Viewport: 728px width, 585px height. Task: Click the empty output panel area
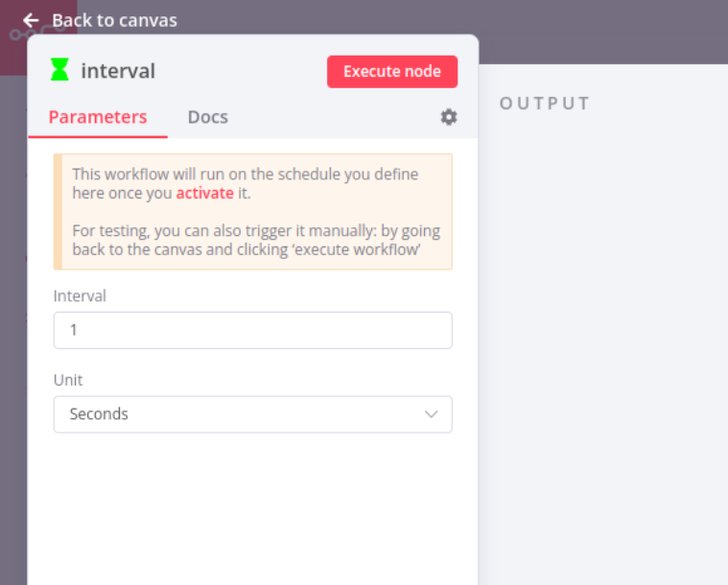click(602, 336)
